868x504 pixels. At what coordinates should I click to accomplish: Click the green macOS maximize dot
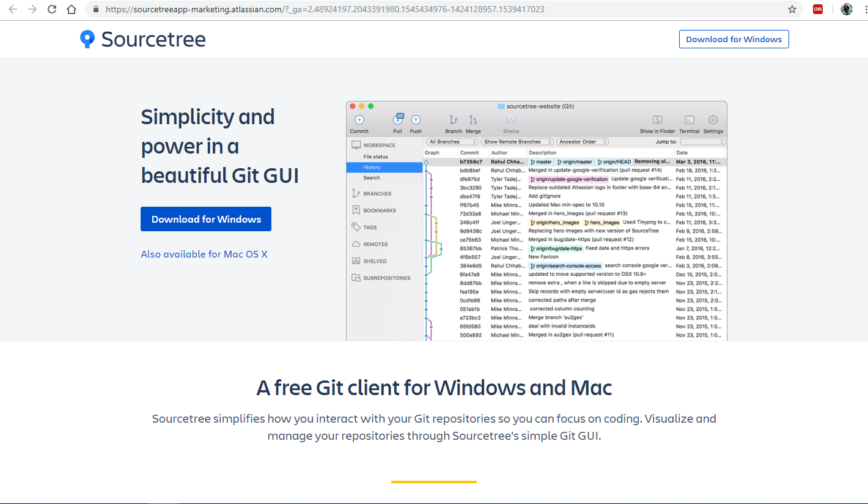371,106
